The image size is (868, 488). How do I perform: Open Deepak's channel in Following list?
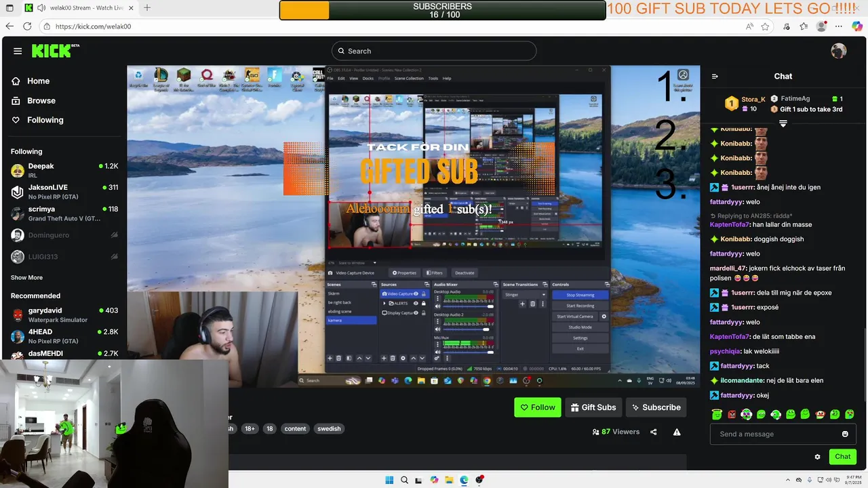[x=64, y=170]
